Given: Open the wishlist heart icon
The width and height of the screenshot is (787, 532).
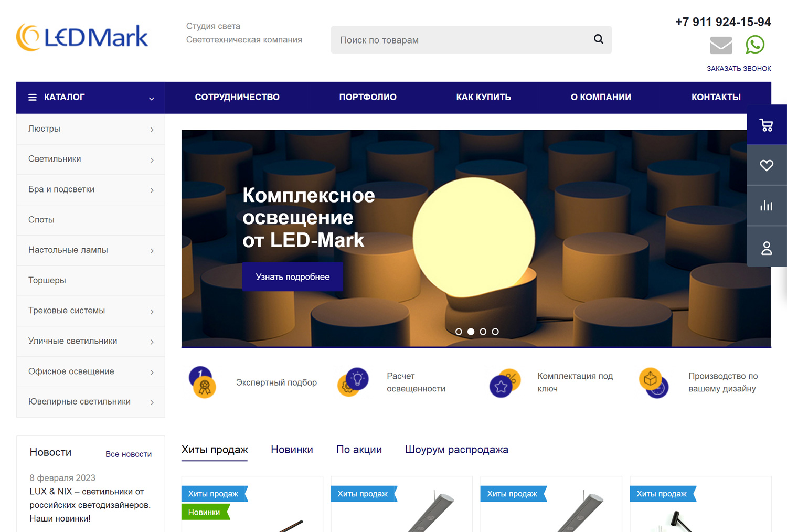Looking at the screenshot, I should pos(767,165).
